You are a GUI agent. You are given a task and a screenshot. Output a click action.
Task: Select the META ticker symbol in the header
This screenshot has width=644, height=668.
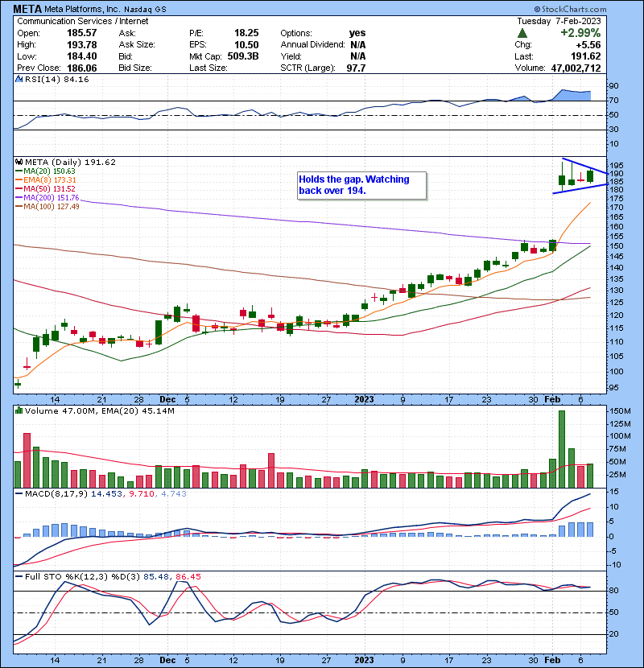[27, 9]
